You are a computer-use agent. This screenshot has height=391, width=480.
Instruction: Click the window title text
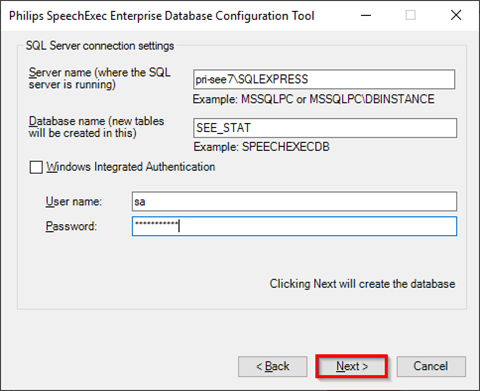[x=162, y=16]
